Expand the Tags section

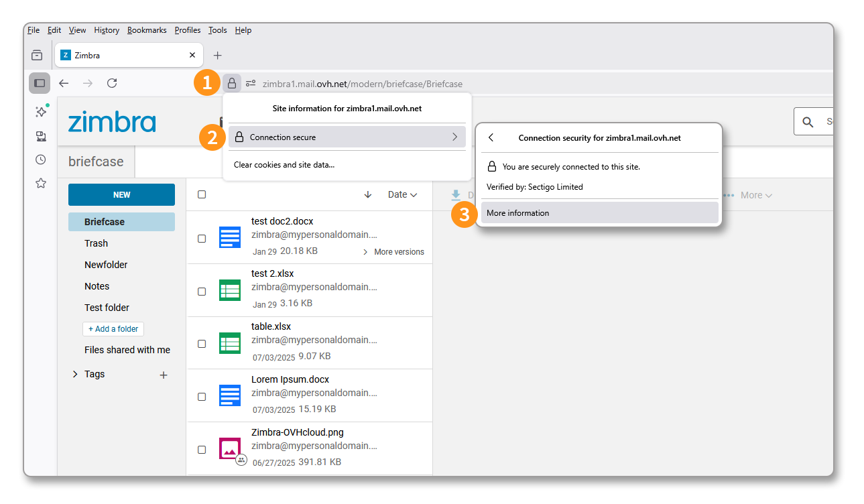pyautogui.click(x=75, y=374)
